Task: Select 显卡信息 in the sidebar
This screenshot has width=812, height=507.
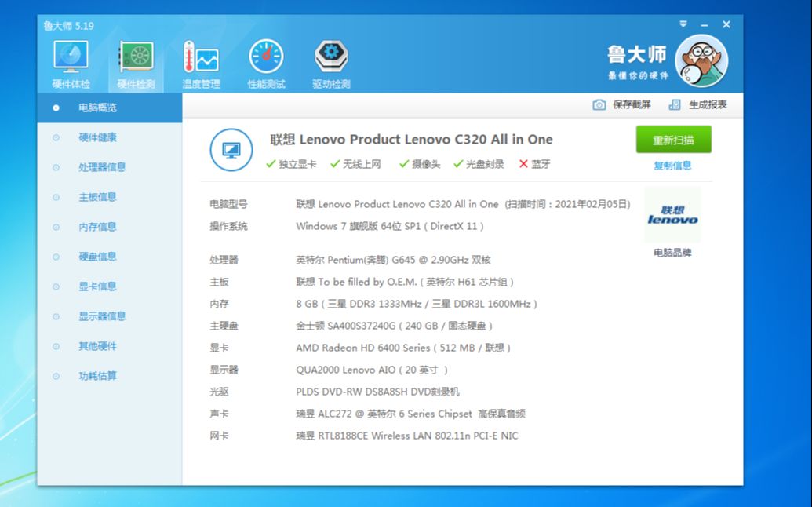Action: click(x=97, y=286)
